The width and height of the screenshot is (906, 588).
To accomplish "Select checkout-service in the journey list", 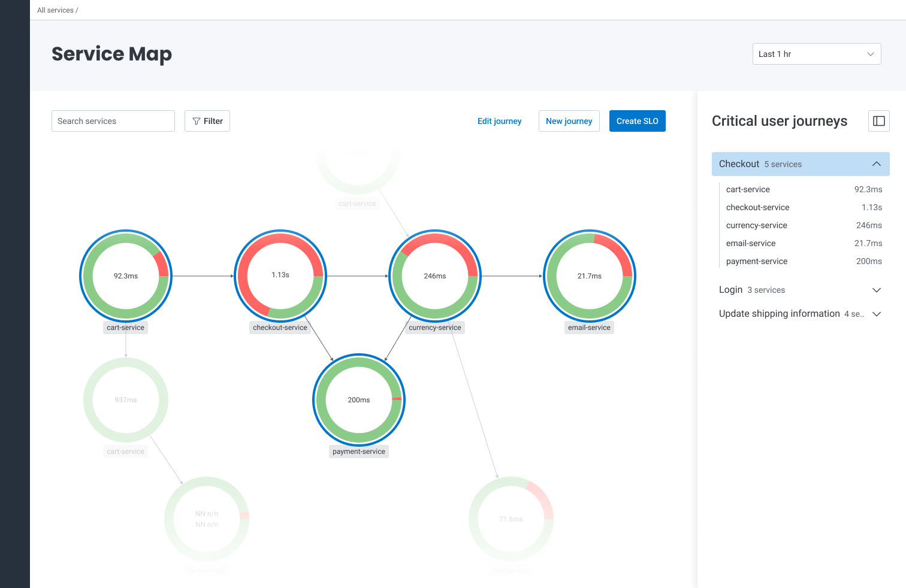I will [x=757, y=207].
